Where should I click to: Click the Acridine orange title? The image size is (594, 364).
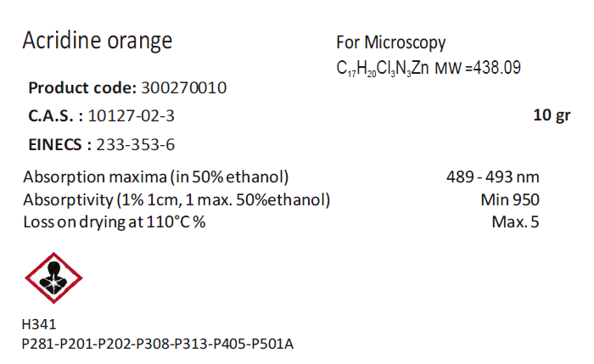[x=97, y=41]
